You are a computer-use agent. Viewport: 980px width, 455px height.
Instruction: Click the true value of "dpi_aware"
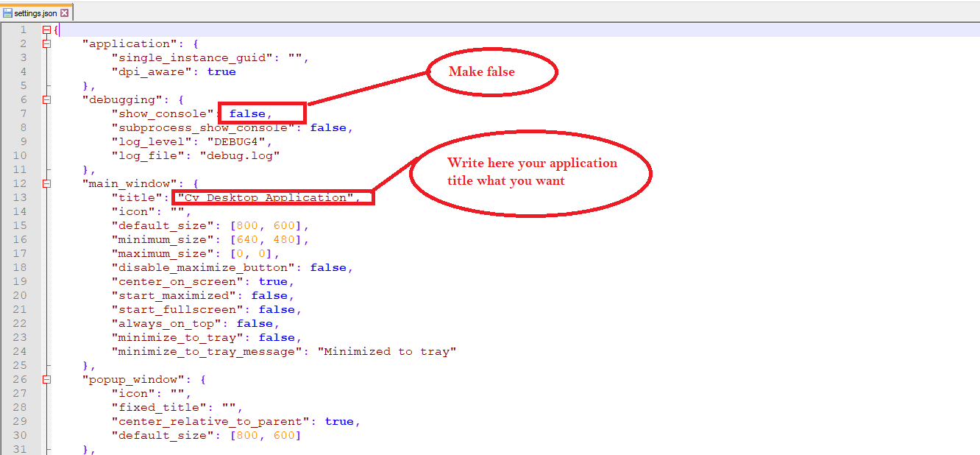(221, 72)
